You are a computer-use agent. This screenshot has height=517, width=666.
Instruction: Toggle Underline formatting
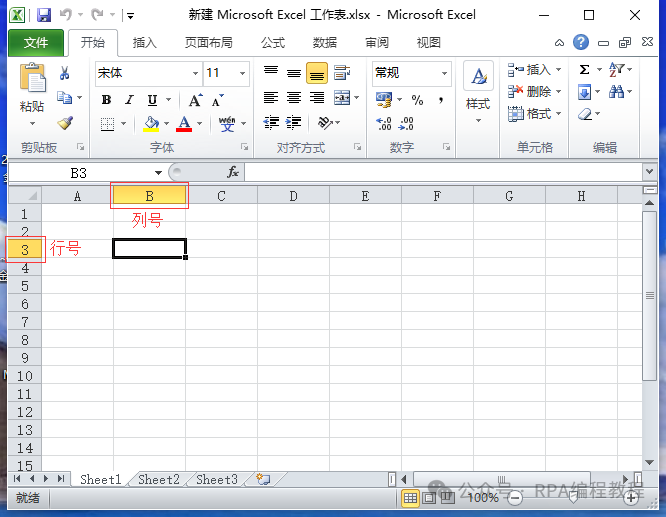click(x=152, y=100)
